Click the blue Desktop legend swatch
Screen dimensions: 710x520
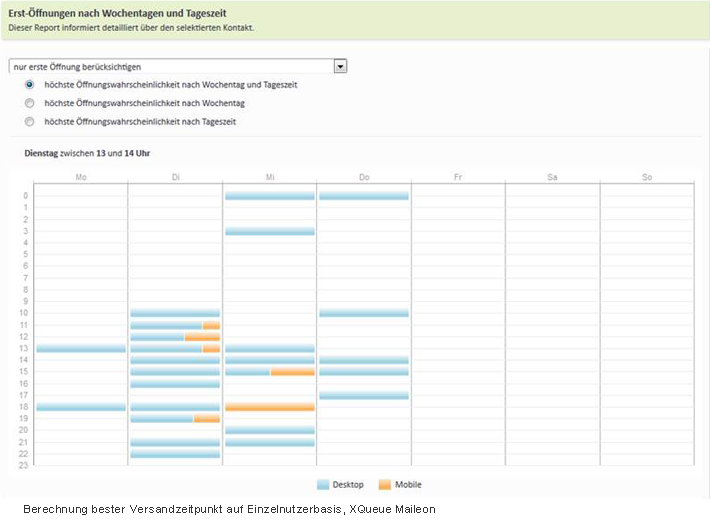coord(322,485)
